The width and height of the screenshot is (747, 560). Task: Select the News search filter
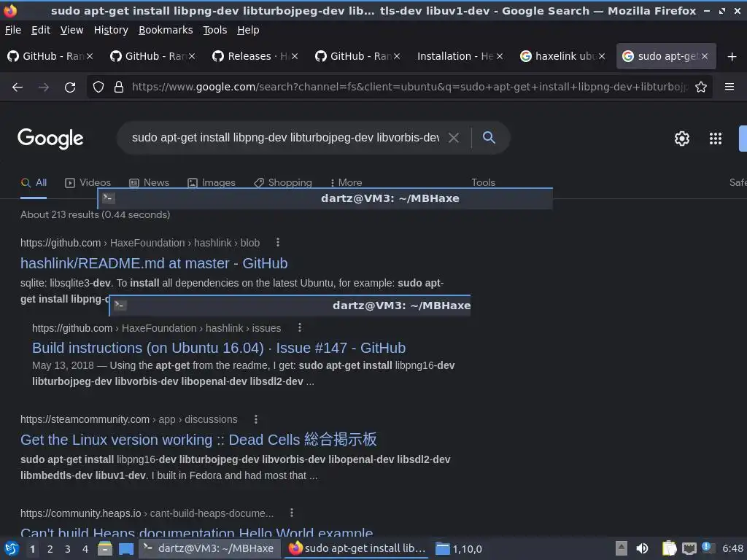click(x=149, y=183)
